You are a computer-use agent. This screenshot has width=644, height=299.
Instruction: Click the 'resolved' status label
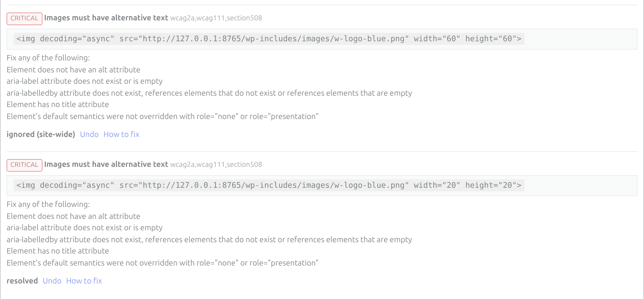point(22,281)
